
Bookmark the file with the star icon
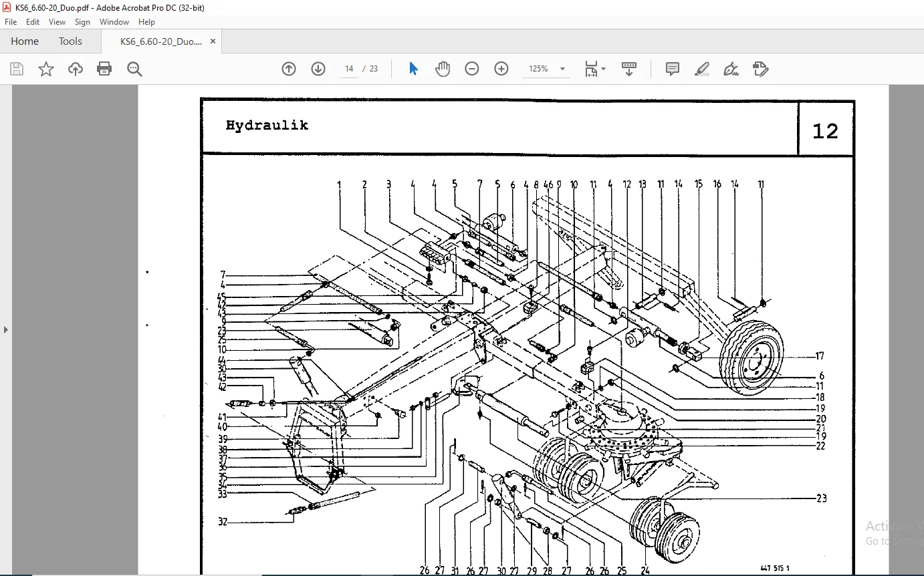(46, 69)
